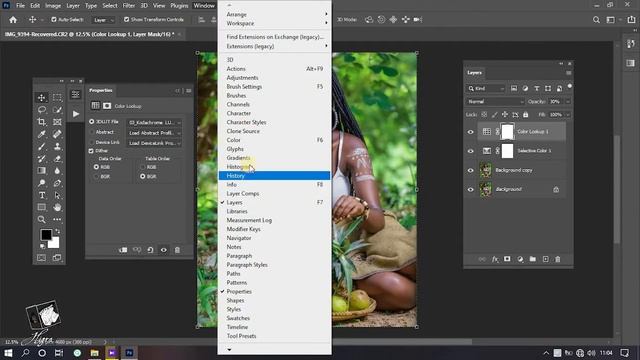Screen dimensions: 640x360
Task: Select the Eyedropper tool
Action: coord(41,134)
